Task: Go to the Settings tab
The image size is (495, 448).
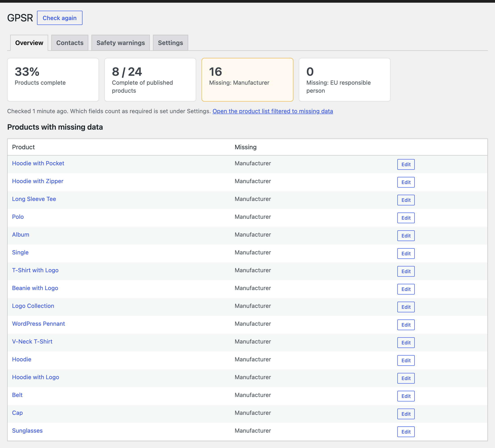Action: [170, 43]
